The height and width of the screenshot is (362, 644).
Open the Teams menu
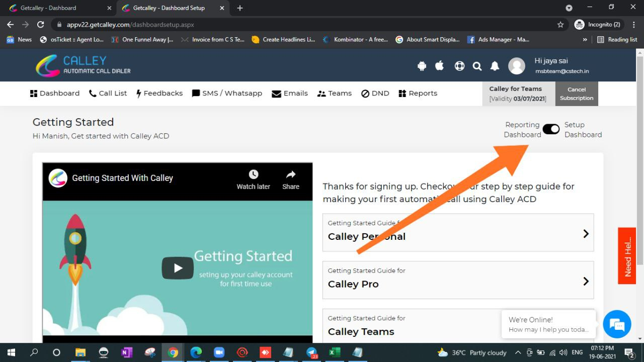pos(335,93)
